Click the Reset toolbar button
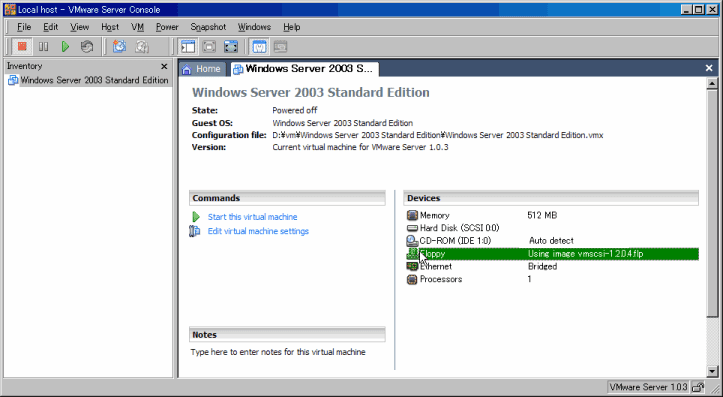 87,46
